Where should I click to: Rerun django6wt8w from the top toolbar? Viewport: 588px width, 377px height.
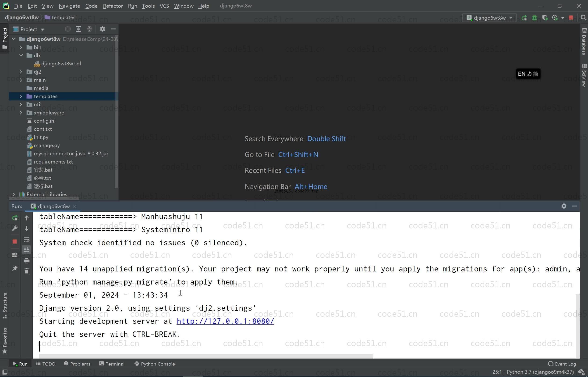pos(524,18)
